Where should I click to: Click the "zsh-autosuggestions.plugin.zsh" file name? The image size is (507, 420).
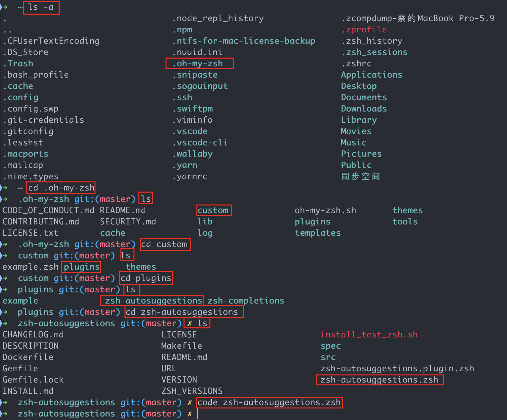click(x=397, y=368)
